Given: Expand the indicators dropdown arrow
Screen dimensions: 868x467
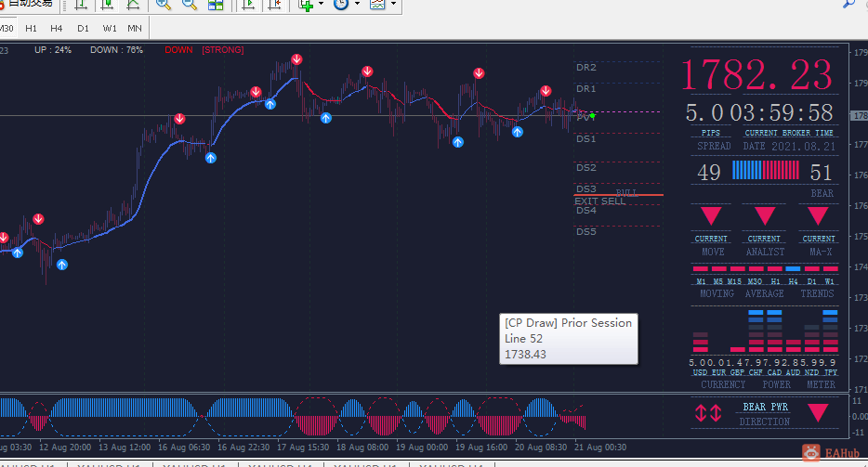Looking at the screenshot, I should (x=321, y=5).
